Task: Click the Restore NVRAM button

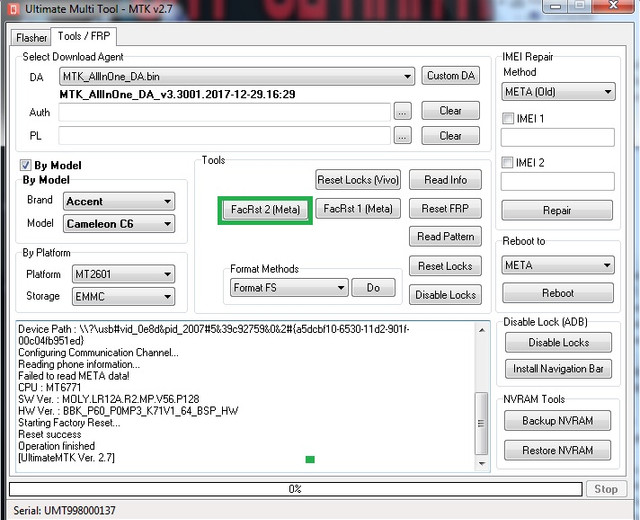Action: (x=558, y=450)
